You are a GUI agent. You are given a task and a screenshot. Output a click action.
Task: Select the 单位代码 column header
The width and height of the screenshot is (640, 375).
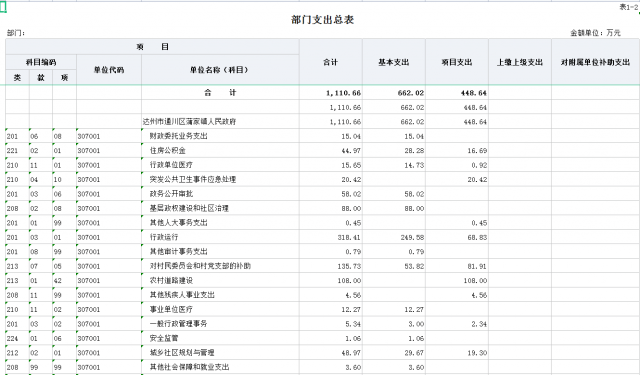click(109, 70)
